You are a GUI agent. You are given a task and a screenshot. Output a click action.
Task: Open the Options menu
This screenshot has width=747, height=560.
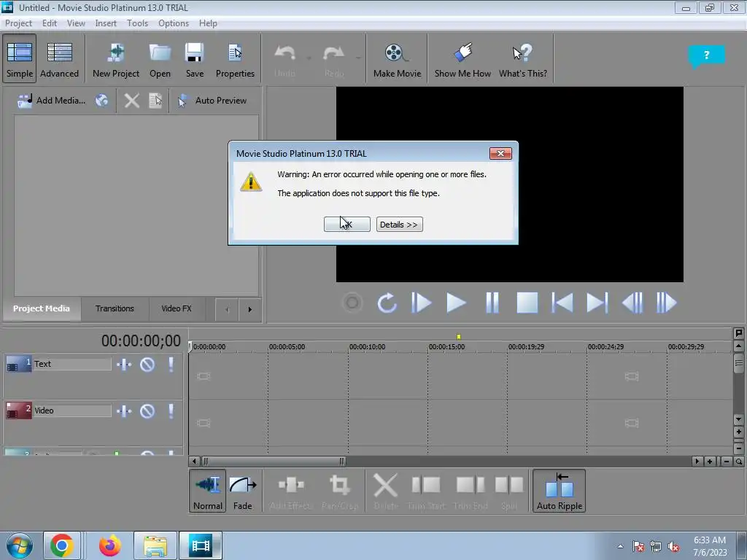click(x=174, y=23)
